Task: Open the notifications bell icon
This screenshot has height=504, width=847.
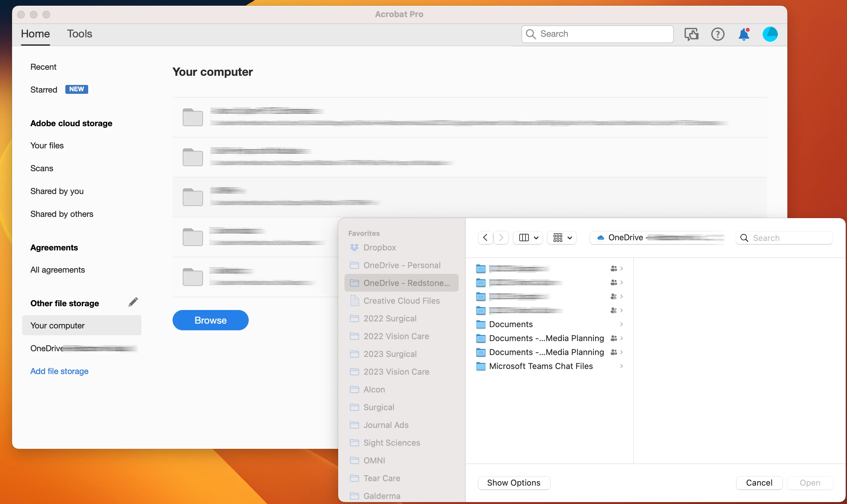Action: (x=744, y=34)
